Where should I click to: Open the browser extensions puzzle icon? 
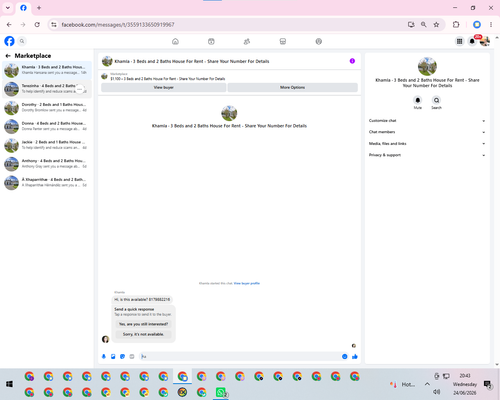(x=456, y=24)
